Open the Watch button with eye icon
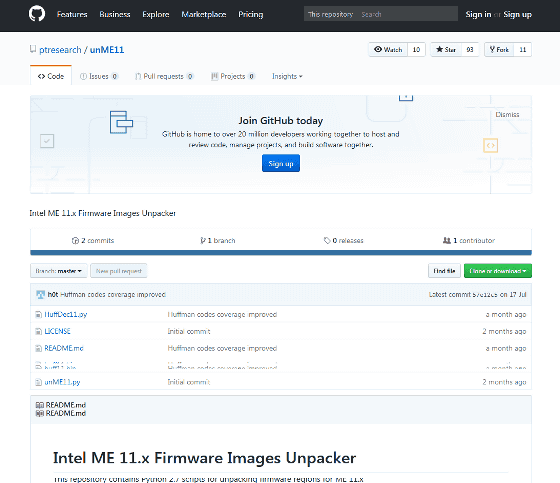 [388, 50]
